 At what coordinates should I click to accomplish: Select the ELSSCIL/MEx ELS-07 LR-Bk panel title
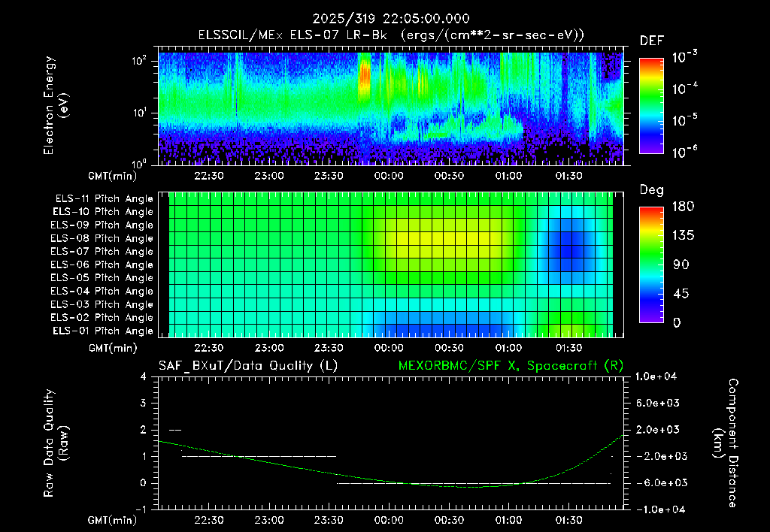(x=391, y=35)
